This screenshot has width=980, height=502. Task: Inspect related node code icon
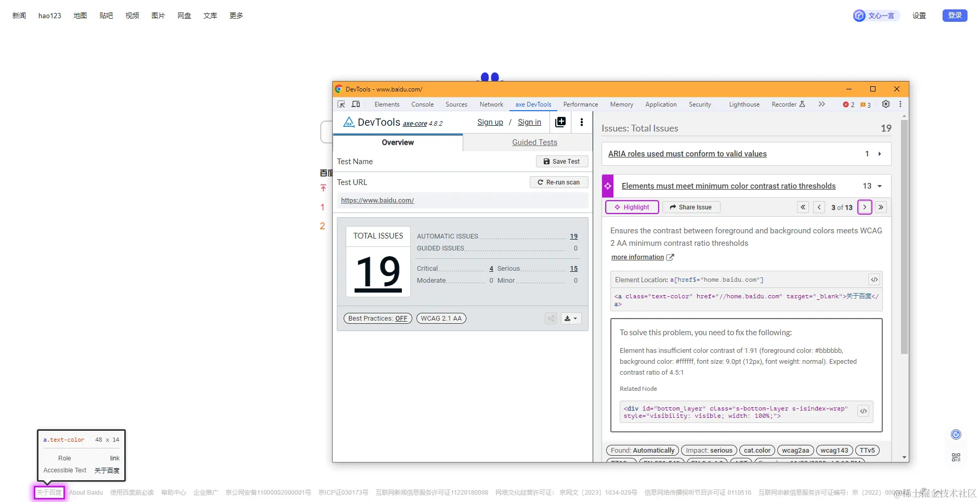[x=864, y=411]
